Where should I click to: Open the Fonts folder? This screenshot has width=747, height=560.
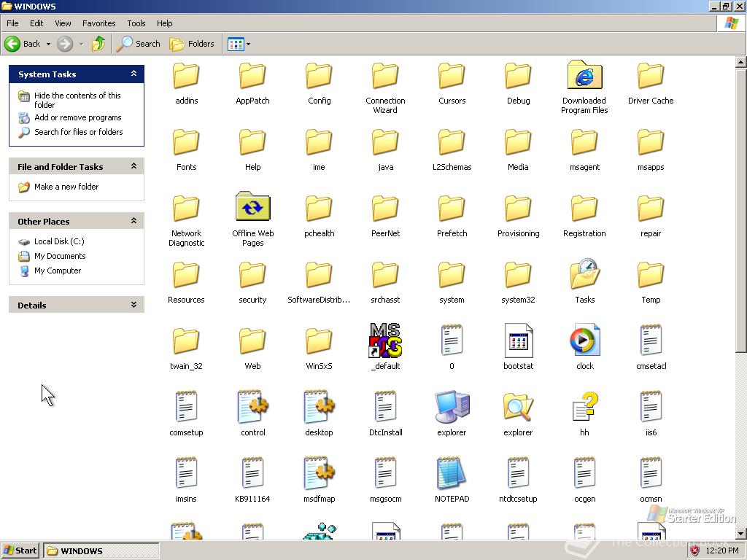186,141
